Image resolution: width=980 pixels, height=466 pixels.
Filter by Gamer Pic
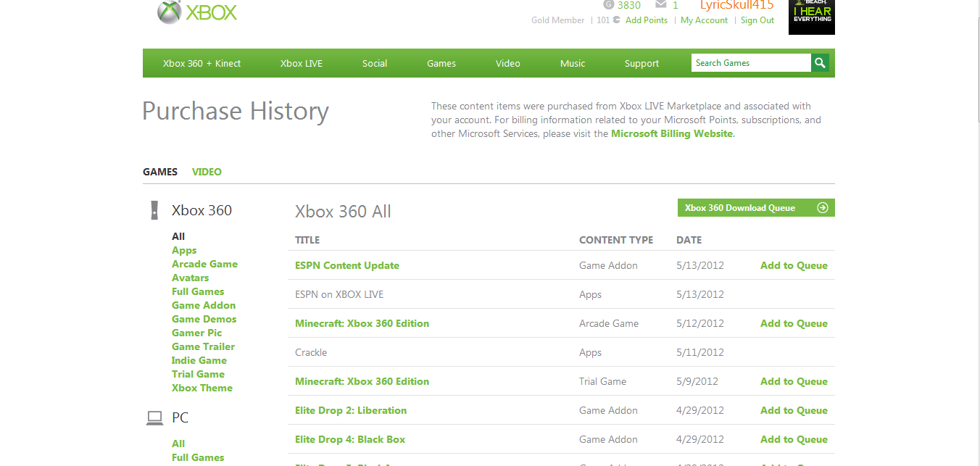tap(196, 333)
